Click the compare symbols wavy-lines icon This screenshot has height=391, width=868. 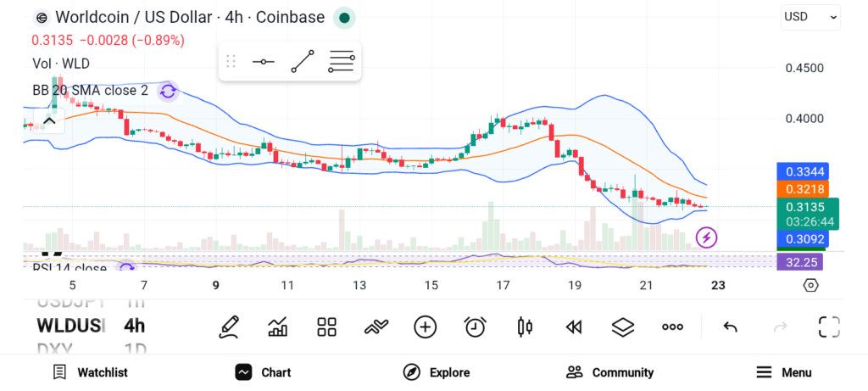[376, 327]
